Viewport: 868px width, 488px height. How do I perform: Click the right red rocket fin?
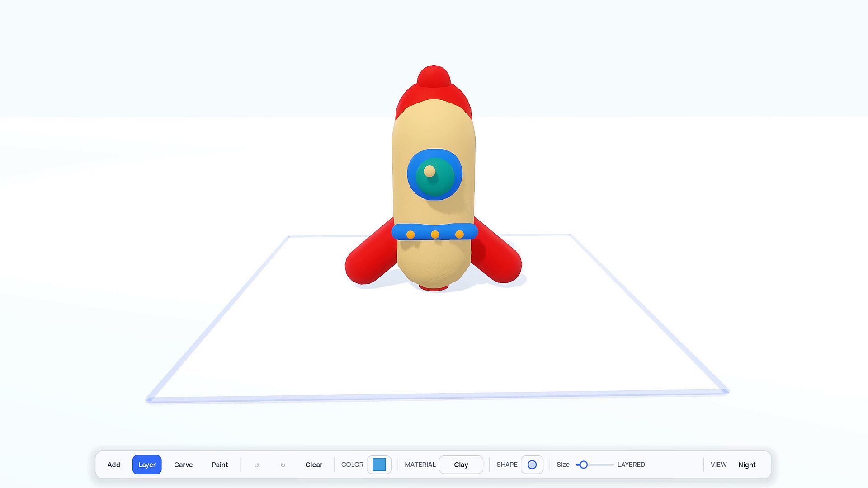point(496,254)
